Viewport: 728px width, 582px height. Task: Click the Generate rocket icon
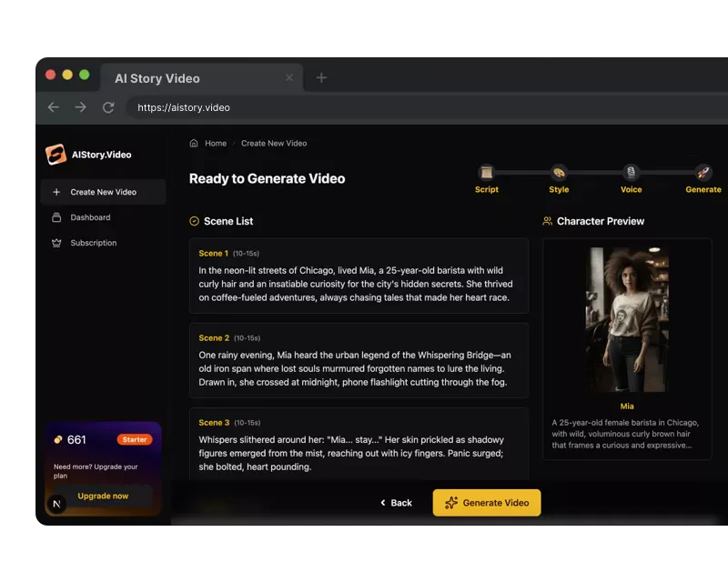tap(703, 172)
